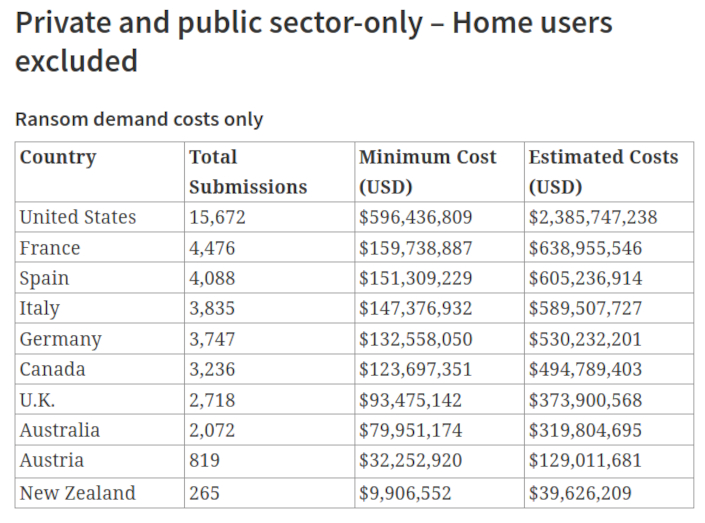The width and height of the screenshot is (705, 523).
Task: Click the Minimum Cost (USD) column header
Action: point(427,172)
